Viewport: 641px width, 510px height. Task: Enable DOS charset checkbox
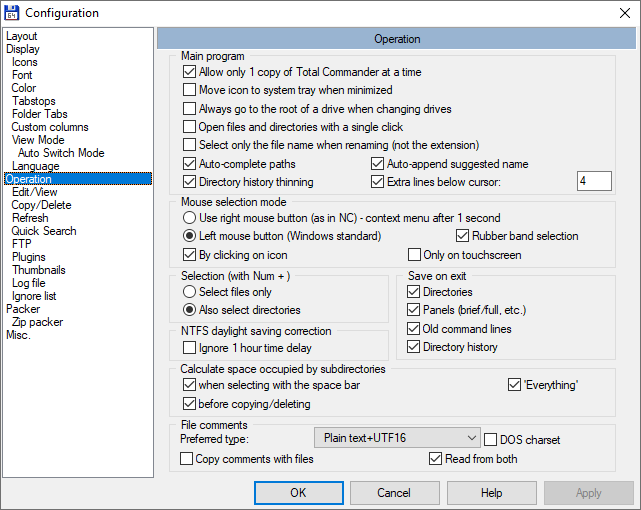pos(491,440)
